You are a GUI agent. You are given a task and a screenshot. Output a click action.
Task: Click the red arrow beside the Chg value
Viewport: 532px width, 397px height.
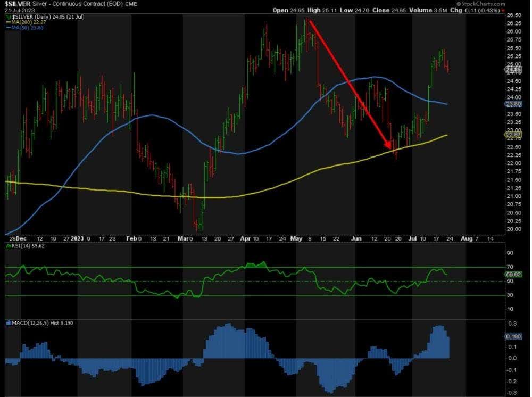pos(503,11)
